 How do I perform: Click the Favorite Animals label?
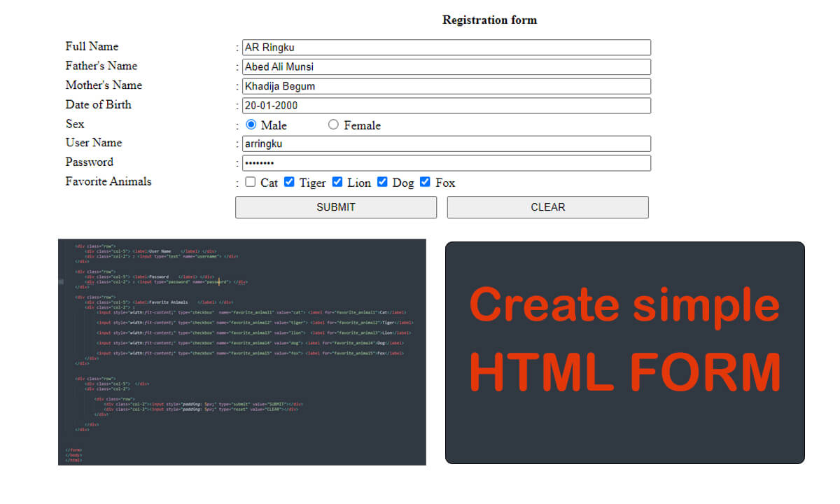click(108, 181)
